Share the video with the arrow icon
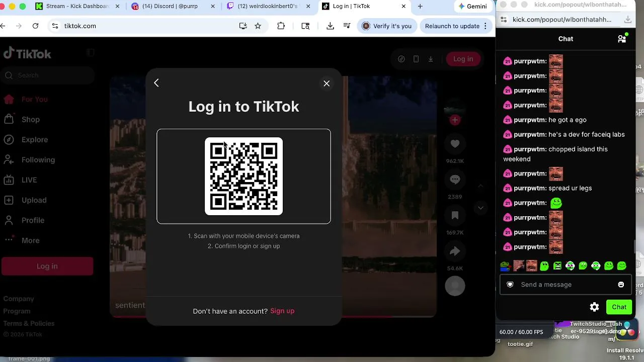 pos(455,251)
